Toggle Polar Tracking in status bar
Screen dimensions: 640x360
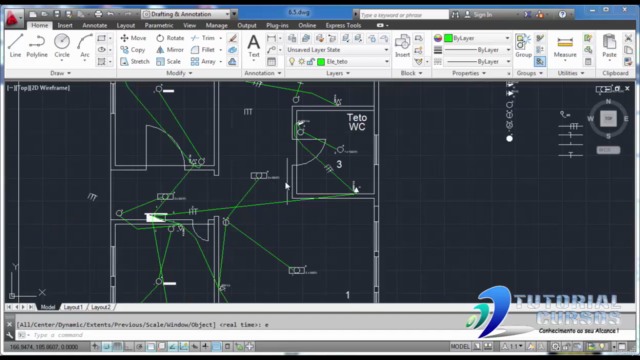pyautogui.click(x=140, y=347)
